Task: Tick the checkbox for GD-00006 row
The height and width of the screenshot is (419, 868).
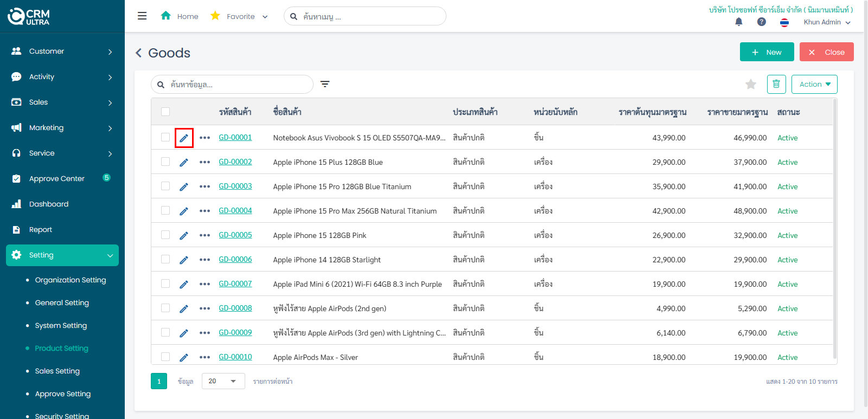Action: 165,259
